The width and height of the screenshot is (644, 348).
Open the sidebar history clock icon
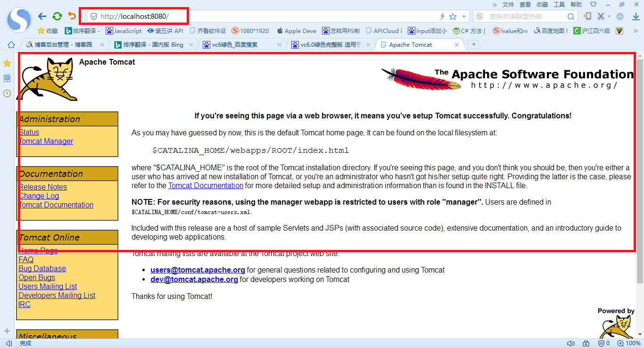pos(7,93)
